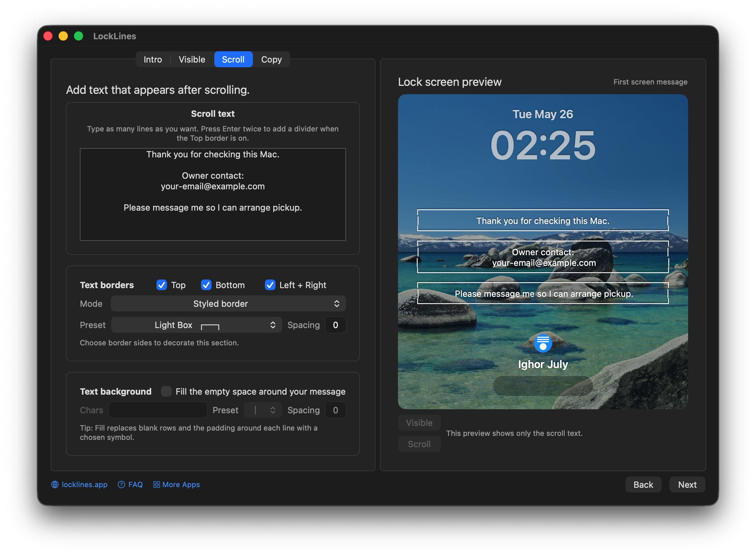Select the Scroll tab
Viewport: 756px width, 555px height.
(x=233, y=60)
